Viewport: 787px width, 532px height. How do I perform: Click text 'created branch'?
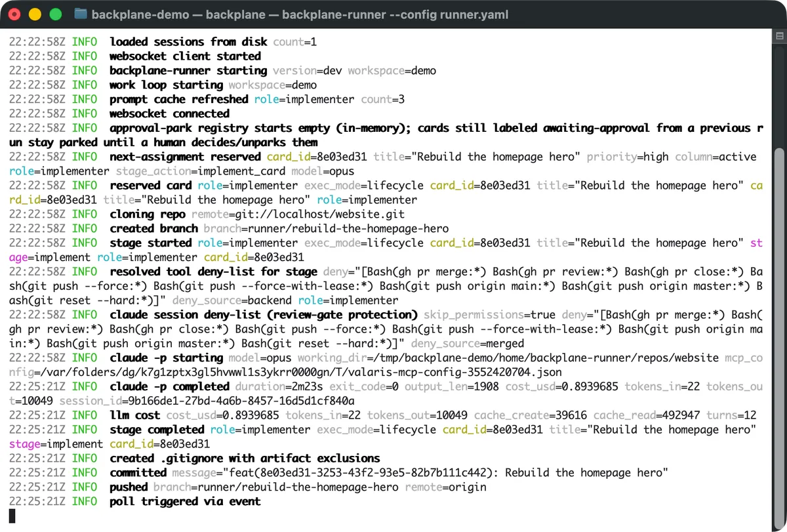(x=153, y=230)
